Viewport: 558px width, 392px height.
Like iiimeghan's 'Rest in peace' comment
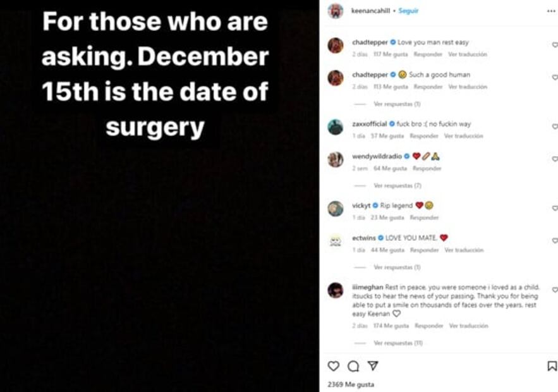click(x=554, y=290)
